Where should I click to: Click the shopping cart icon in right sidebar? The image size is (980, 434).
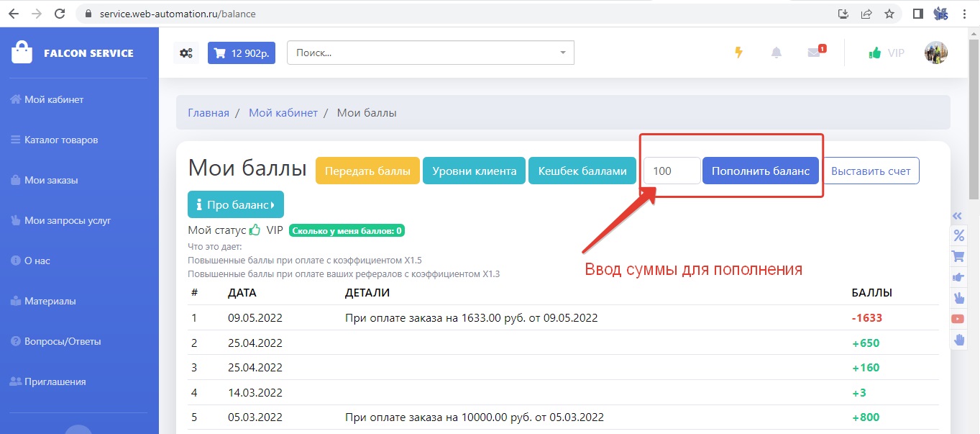[958, 256]
